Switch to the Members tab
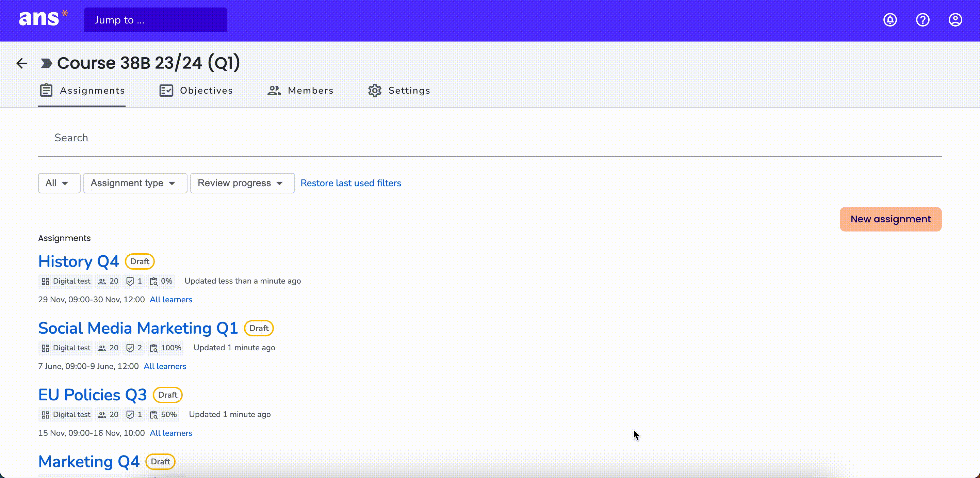The width and height of the screenshot is (980, 478). [x=300, y=91]
